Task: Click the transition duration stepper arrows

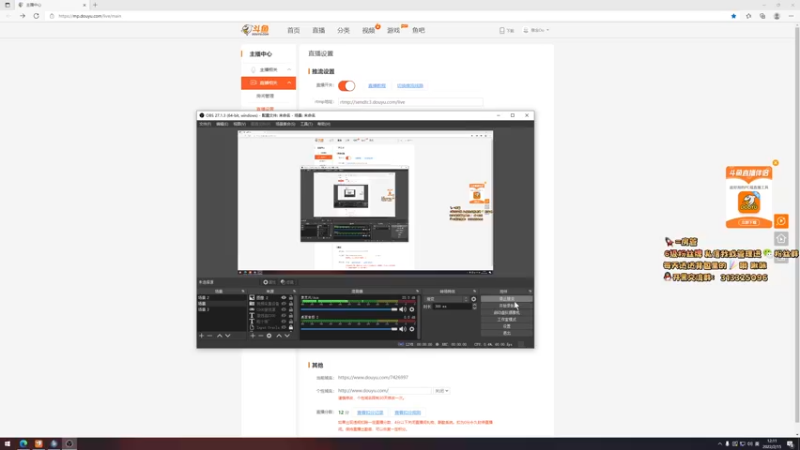Action: coord(474,307)
